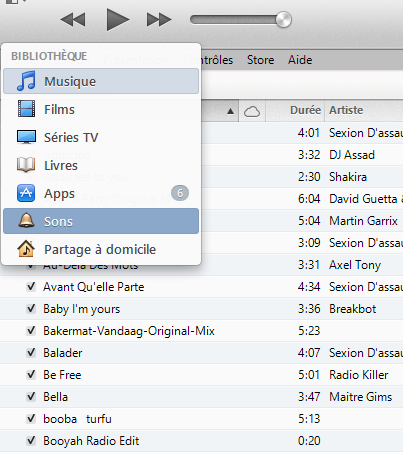This screenshot has width=403, height=454.
Task: Select Bakermat-Vandaag-Original-Mix song
Action: [129, 331]
